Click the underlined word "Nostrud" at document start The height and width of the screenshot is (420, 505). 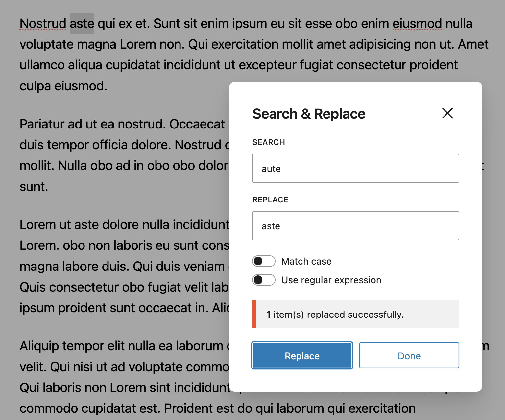(43, 24)
